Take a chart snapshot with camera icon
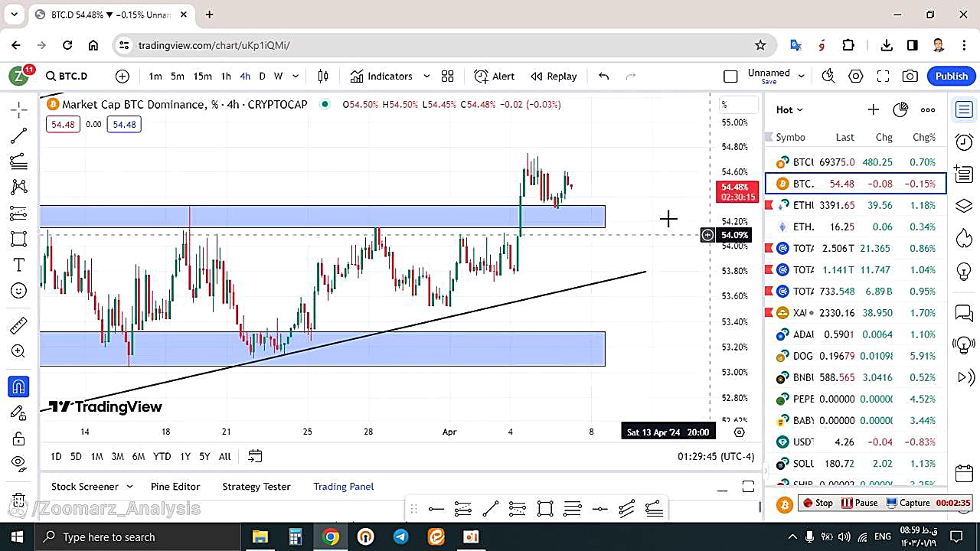The image size is (980, 551). (x=910, y=76)
